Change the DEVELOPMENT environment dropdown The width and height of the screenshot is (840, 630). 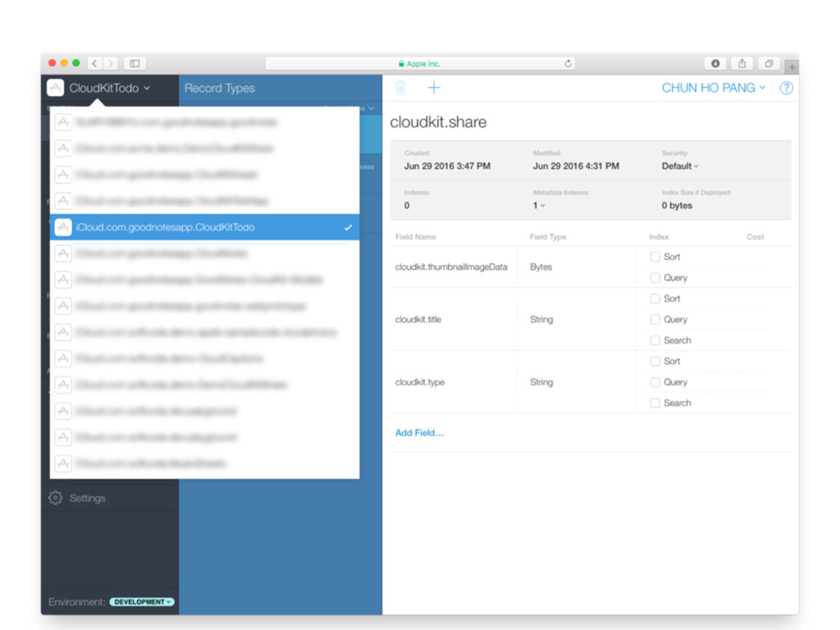point(142,601)
